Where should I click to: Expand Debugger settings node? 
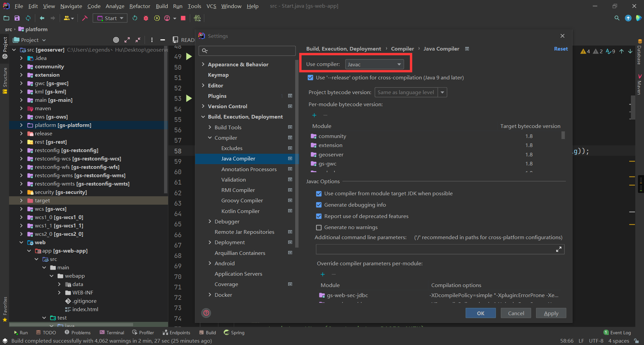[x=210, y=221]
